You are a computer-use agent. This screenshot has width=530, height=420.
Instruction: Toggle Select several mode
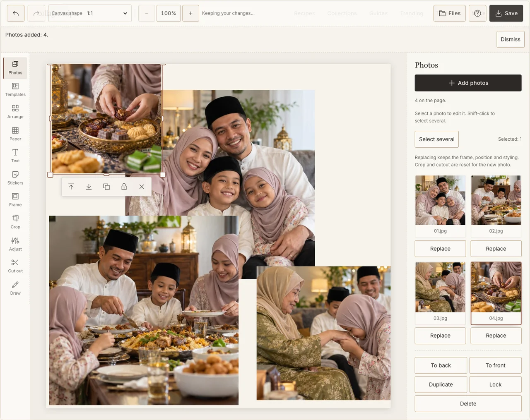click(436, 139)
